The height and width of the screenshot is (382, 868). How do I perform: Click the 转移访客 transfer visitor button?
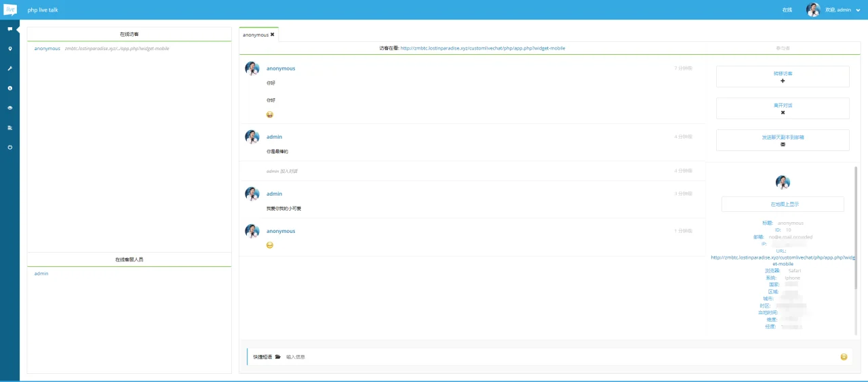click(x=783, y=77)
